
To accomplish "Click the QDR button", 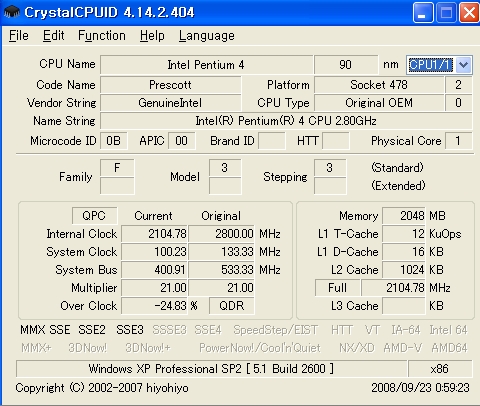I will pos(232,305).
